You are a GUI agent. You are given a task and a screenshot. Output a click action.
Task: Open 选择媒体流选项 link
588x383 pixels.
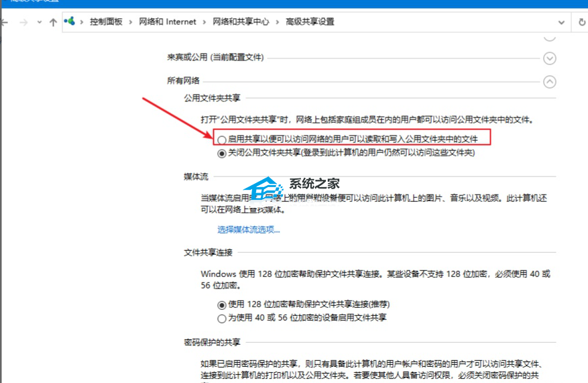coord(249,229)
